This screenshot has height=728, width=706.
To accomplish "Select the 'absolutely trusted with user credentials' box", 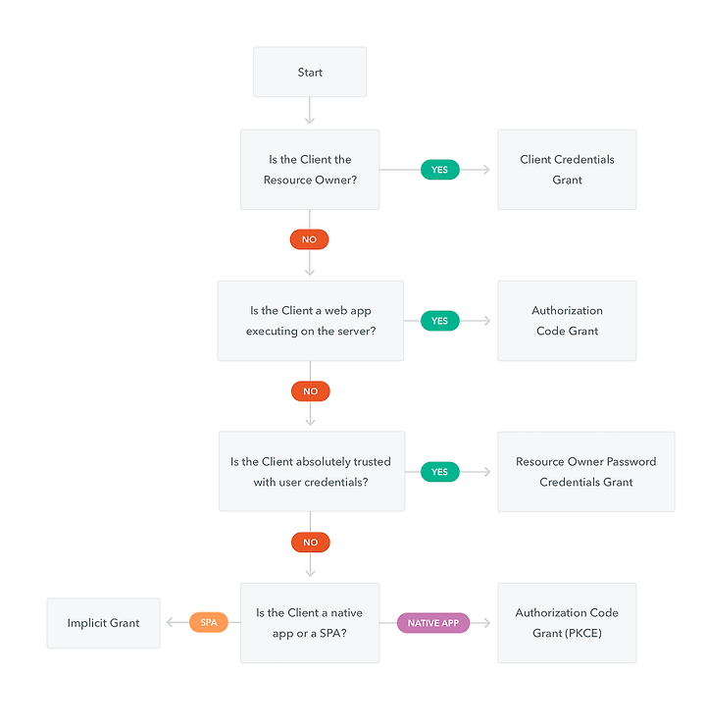I will click(312, 472).
